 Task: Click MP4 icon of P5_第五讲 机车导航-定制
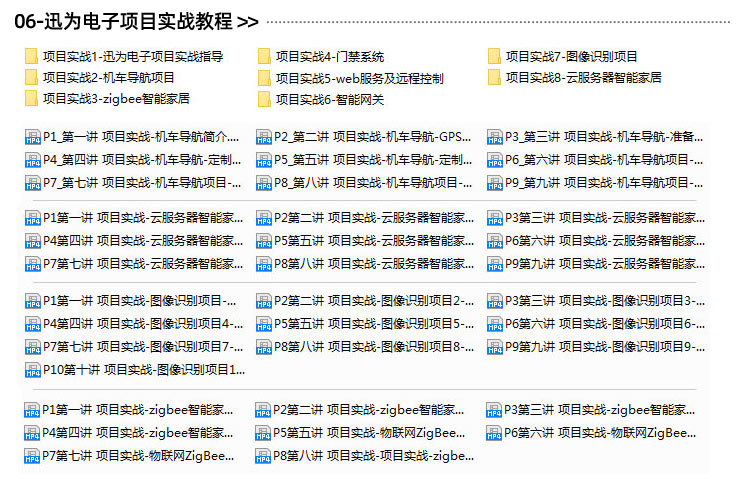(x=264, y=160)
